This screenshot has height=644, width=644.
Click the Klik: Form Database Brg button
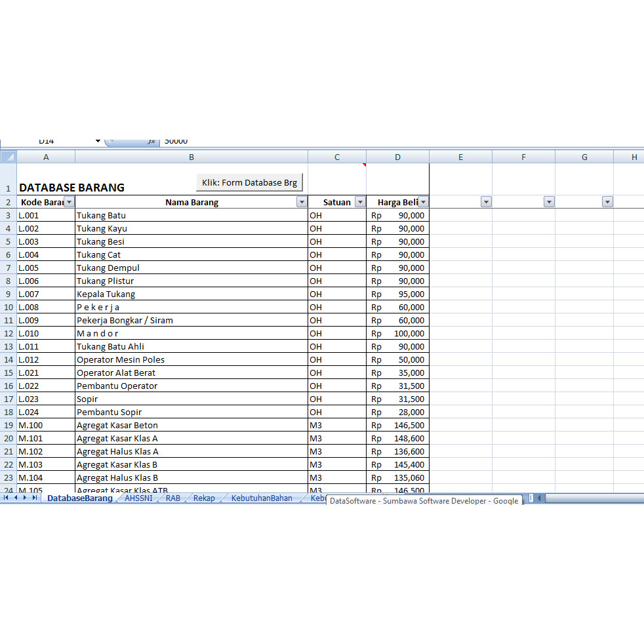(x=249, y=182)
